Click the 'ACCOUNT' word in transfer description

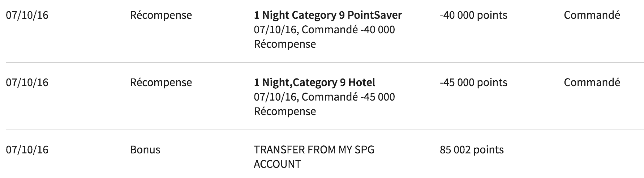pos(277,164)
